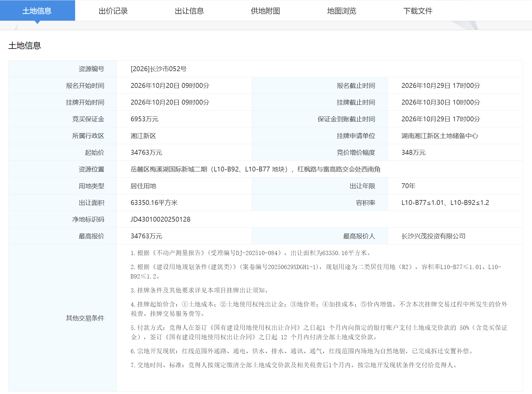
Task: Click the 起始价 label
Action: [95, 153]
